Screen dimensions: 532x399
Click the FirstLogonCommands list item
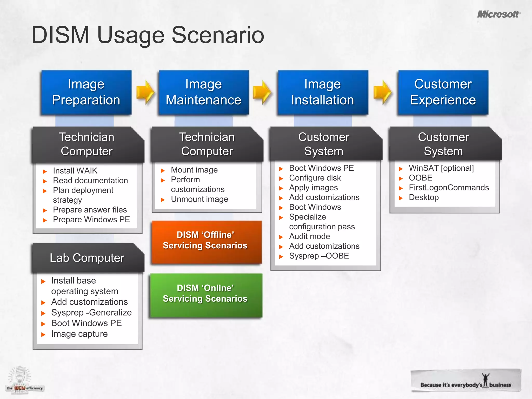point(449,188)
